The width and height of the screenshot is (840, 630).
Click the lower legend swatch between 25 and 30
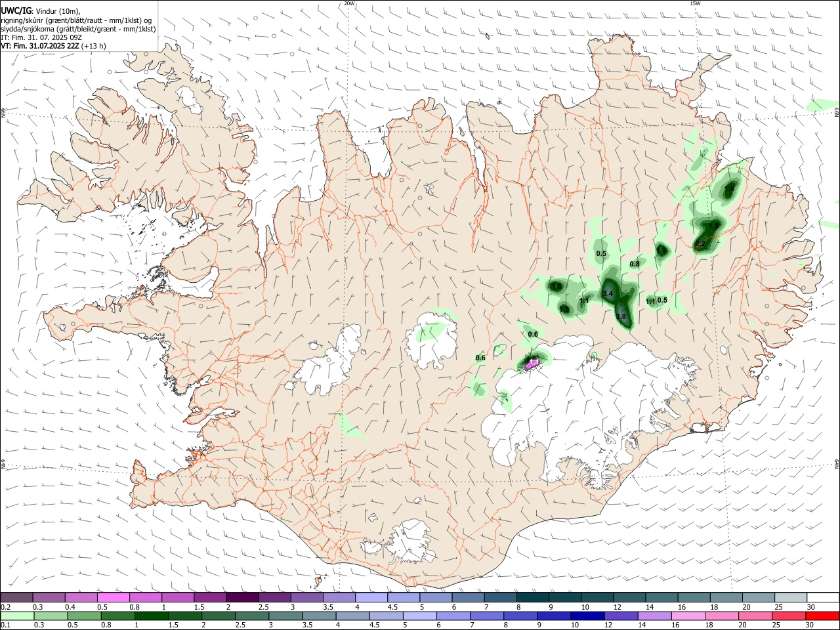coord(789,616)
